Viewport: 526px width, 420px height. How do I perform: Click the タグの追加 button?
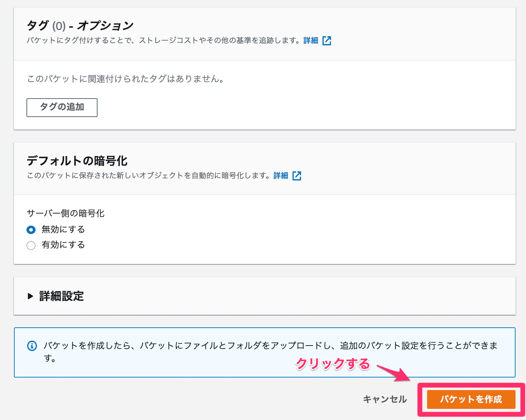(62, 107)
